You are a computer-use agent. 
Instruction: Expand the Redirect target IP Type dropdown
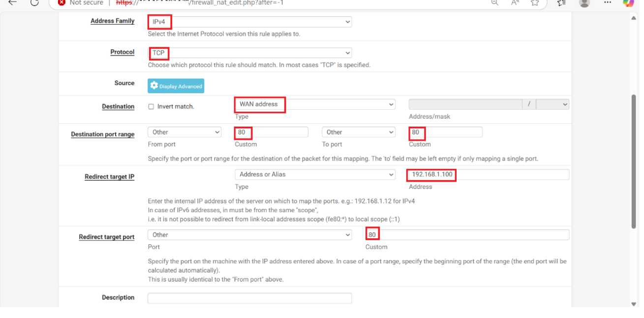coord(315,174)
